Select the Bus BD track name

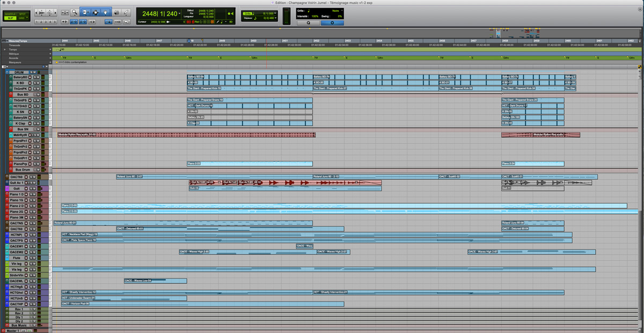[23, 94]
